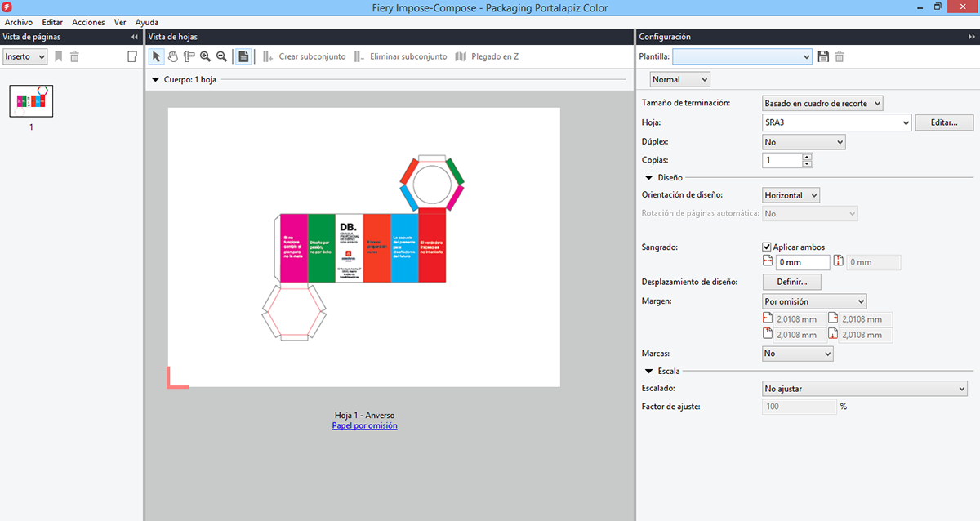Click the zoom in magnifier

click(205, 56)
